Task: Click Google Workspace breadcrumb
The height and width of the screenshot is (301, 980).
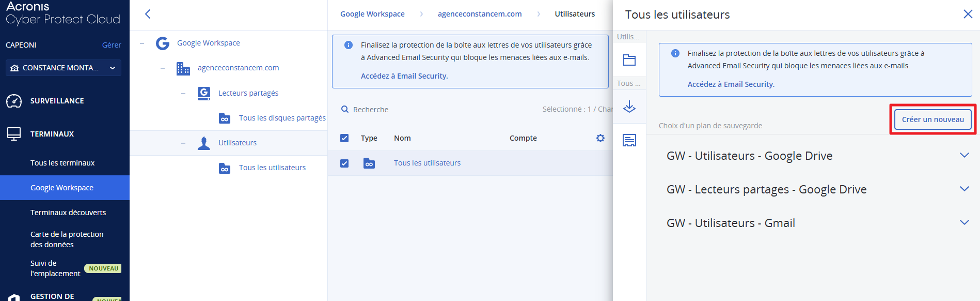Action: (372, 14)
